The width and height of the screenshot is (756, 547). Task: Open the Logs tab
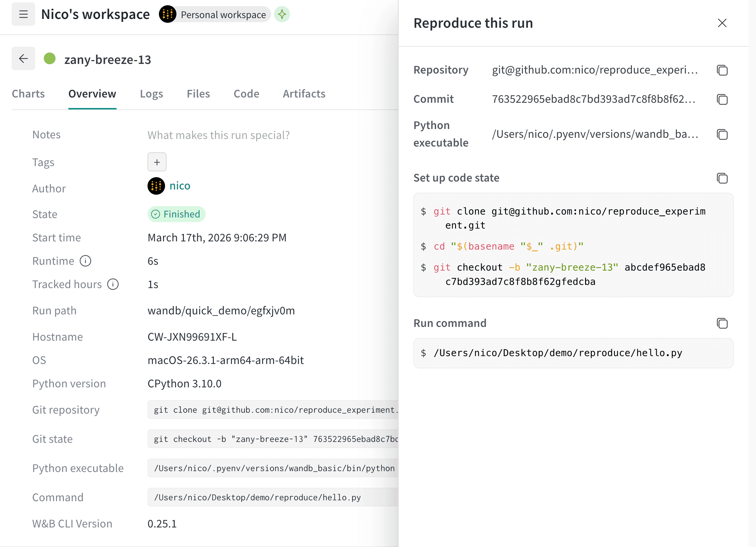point(152,94)
